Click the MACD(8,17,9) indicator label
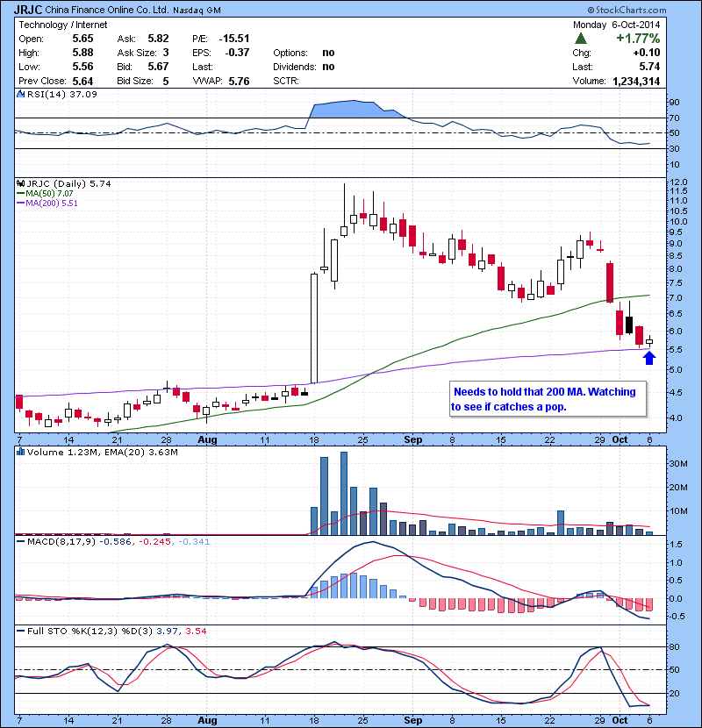The width and height of the screenshot is (702, 728). pos(61,541)
